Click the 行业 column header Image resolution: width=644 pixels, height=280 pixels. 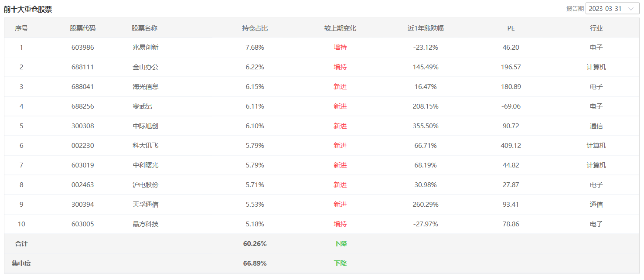click(596, 28)
